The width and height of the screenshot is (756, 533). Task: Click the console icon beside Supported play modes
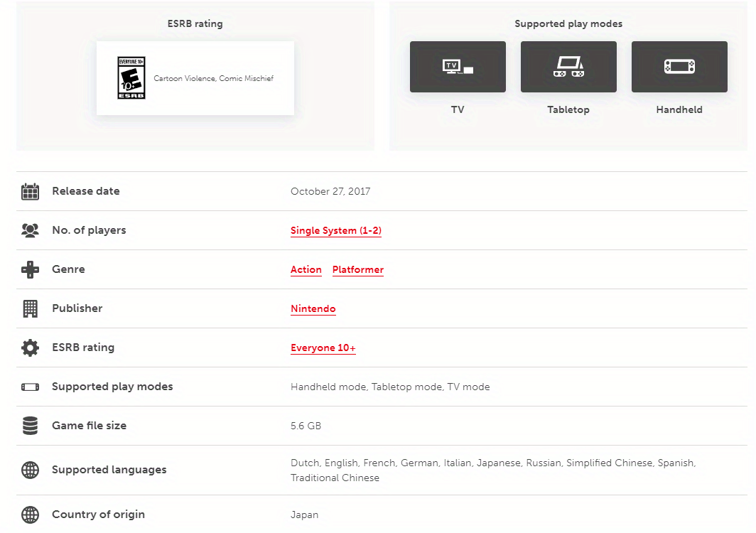click(30, 387)
